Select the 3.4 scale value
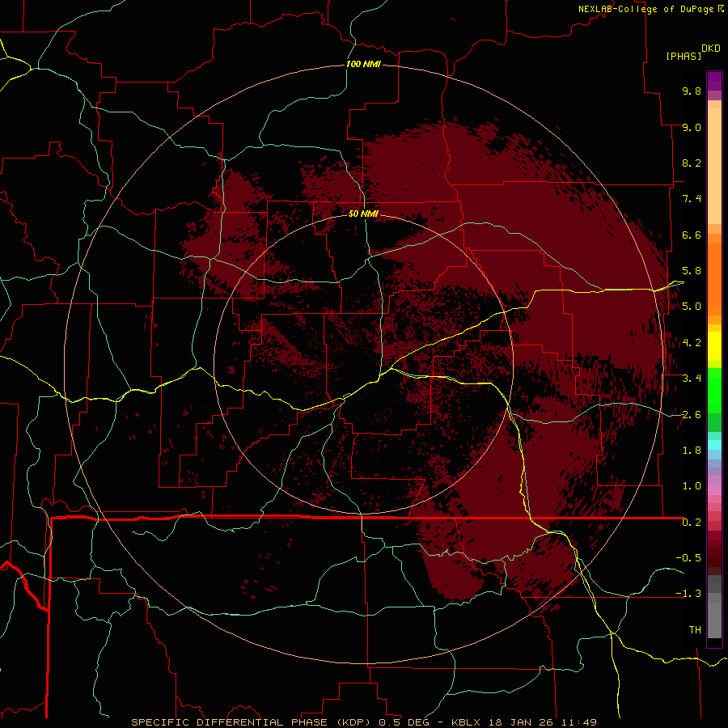This screenshot has height=728, width=728. click(692, 379)
